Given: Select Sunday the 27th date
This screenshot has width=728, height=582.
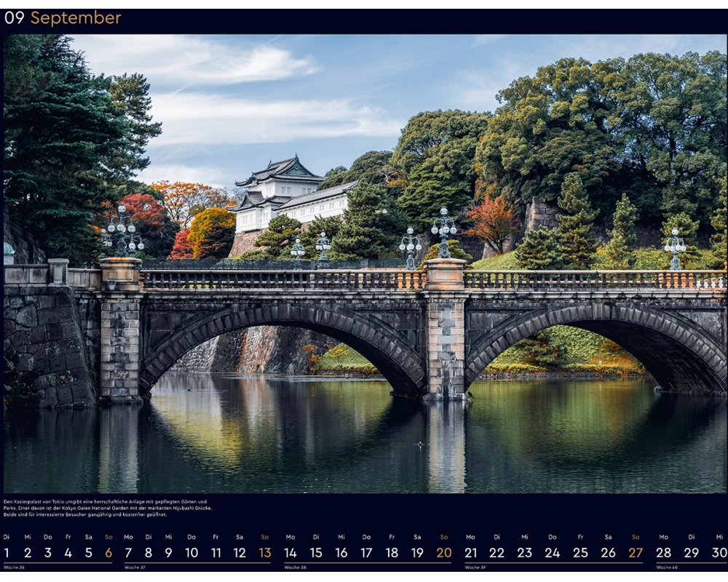Looking at the screenshot, I should 636,552.
